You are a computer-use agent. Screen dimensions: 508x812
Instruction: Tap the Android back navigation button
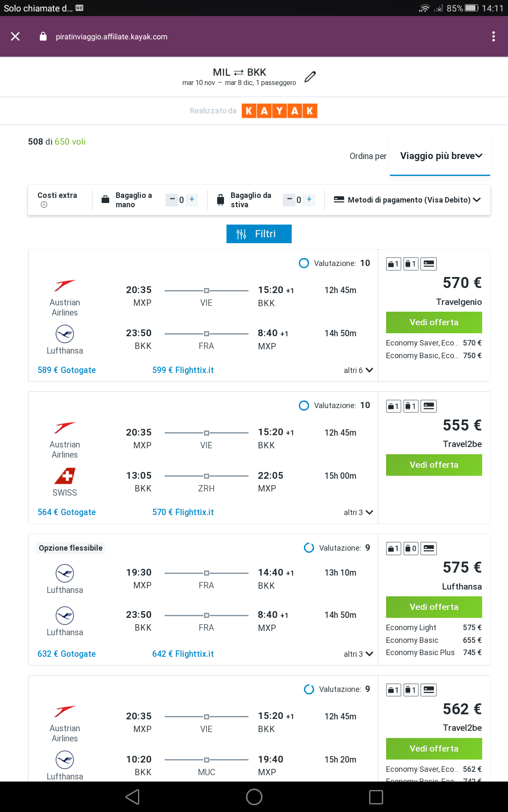click(133, 797)
